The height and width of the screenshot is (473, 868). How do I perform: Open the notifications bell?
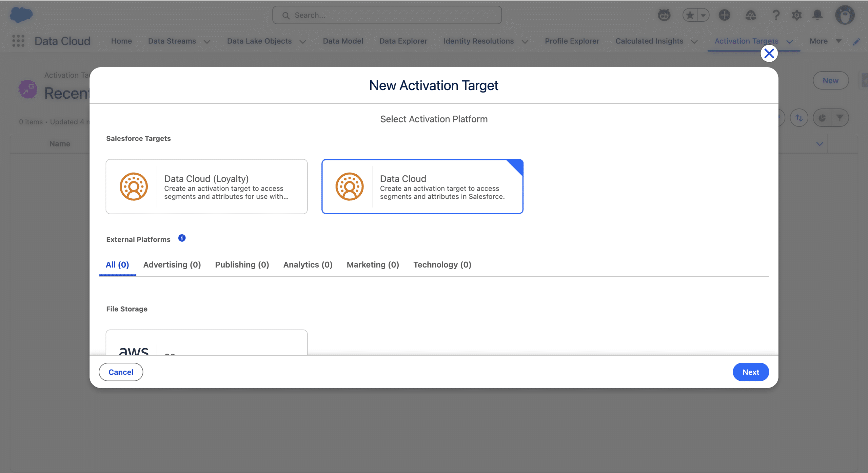point(817,15)
